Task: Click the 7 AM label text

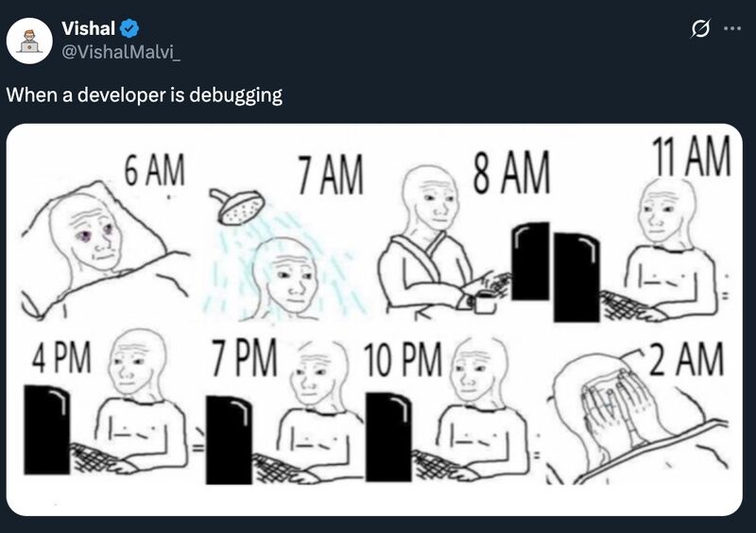Action: (330, 174)
